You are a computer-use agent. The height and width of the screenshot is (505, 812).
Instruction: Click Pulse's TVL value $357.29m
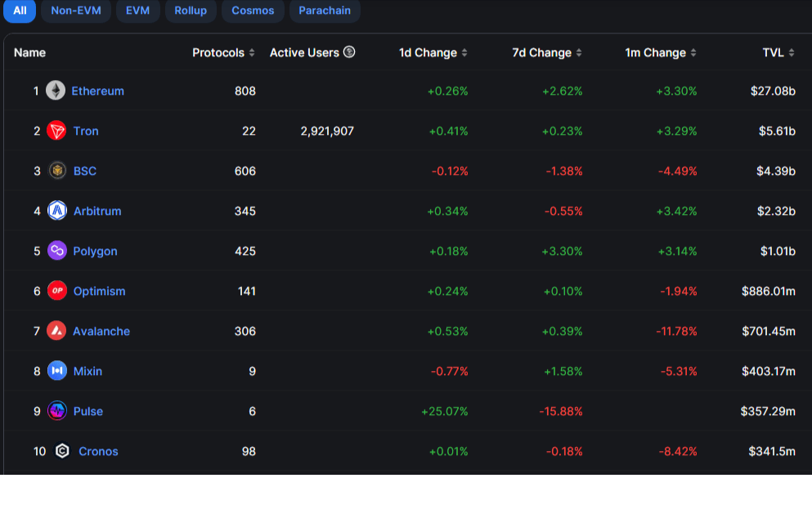click(768, 411)
